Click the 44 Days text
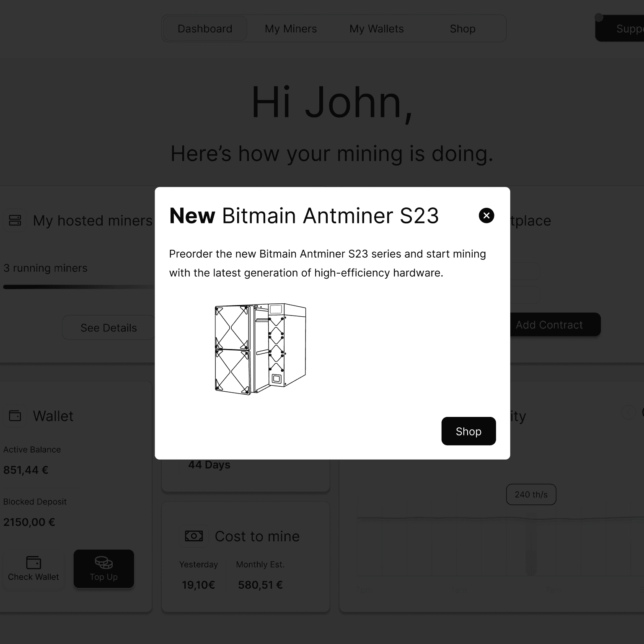 (x=209, y=465)
